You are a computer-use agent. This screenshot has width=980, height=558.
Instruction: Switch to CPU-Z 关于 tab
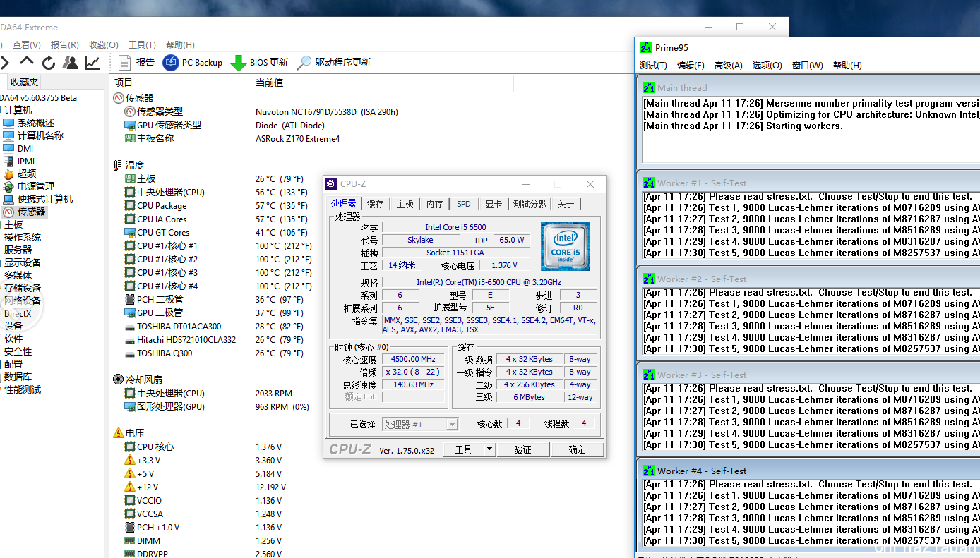point(566,204)
